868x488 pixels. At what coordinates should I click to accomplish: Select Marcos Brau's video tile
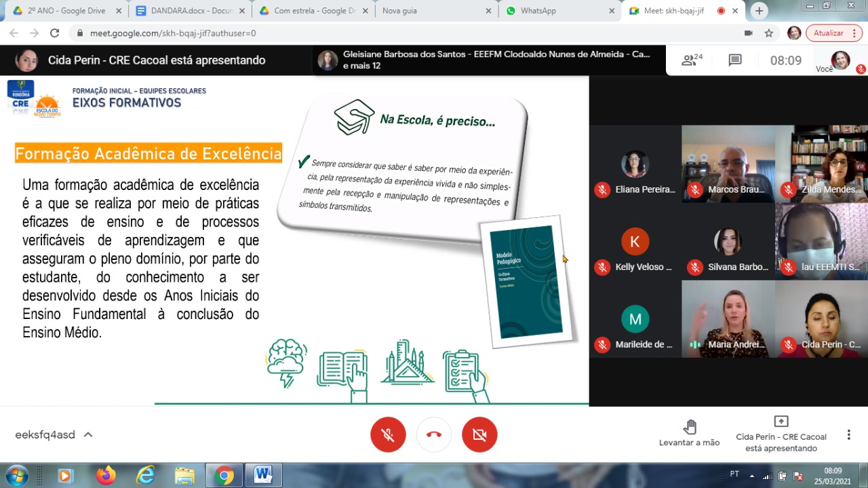tap(728, 164)
